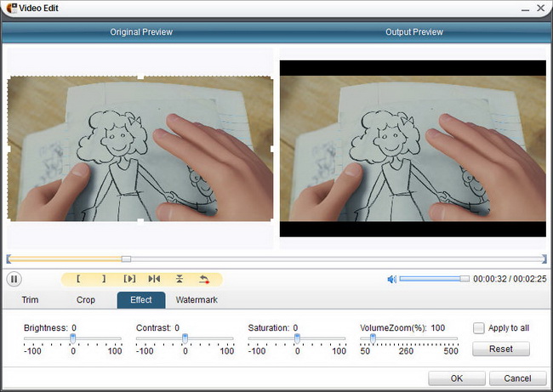Click the timeline playhead handle

coord(126,259)
